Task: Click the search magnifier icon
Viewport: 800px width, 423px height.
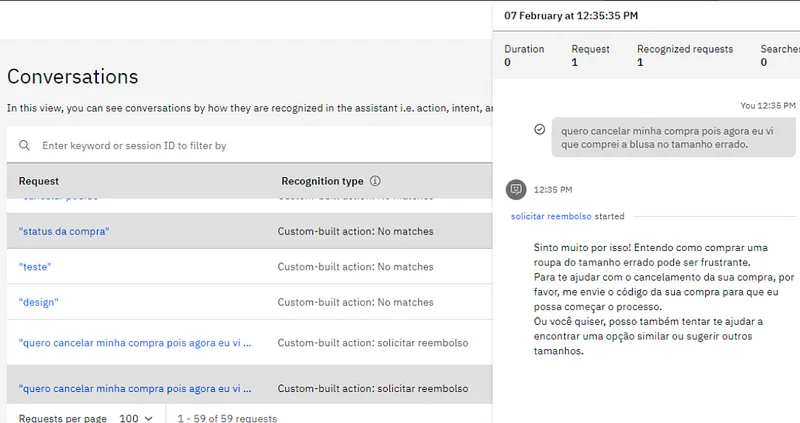Action: (x=24, y=145)
